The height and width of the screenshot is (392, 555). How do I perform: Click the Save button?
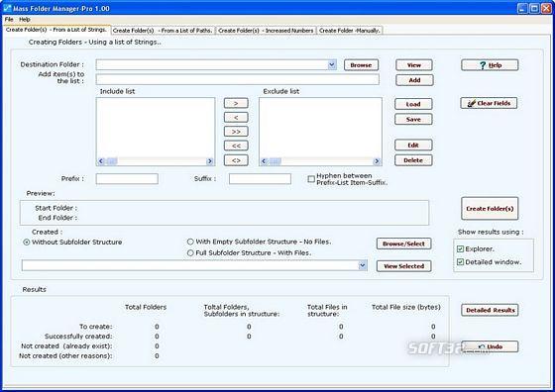(413, 120)
